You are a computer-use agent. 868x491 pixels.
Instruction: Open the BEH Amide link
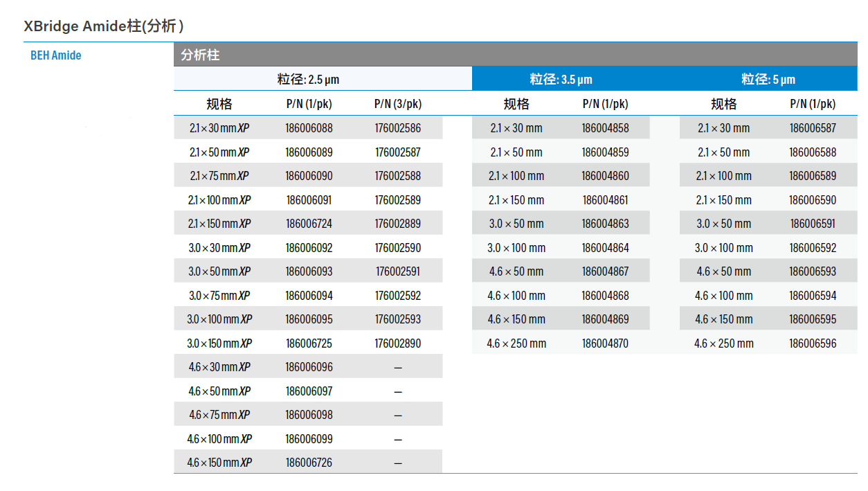56,55
